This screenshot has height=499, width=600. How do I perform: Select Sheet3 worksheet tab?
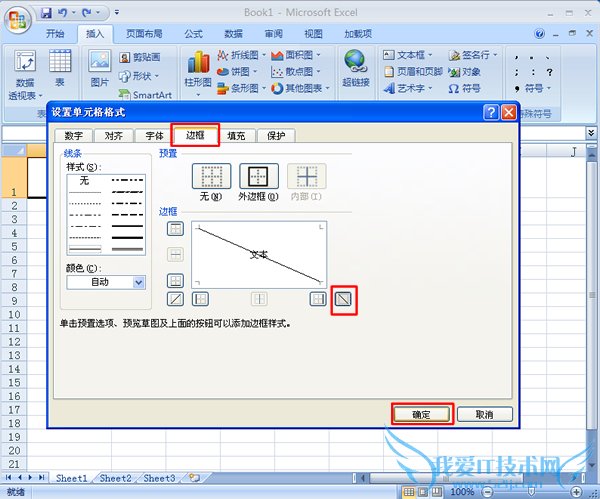(159, 478)
